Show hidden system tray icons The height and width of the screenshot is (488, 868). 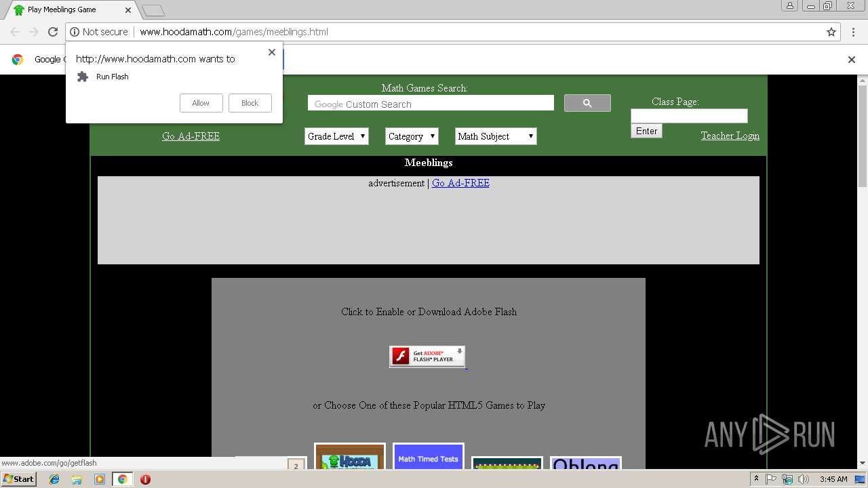[756, 479]
